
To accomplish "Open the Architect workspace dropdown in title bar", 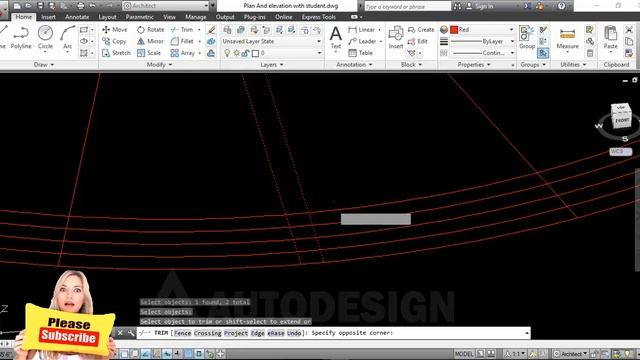I will coord(166,6).
